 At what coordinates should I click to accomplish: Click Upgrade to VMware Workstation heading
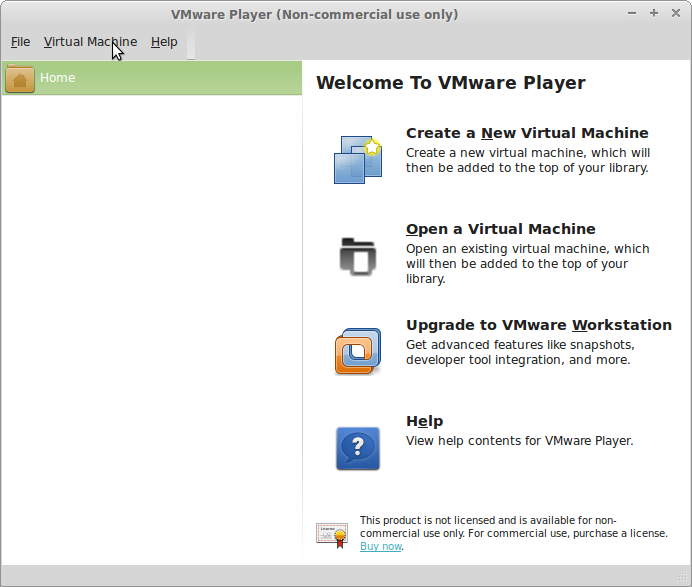tap(539, 325)
